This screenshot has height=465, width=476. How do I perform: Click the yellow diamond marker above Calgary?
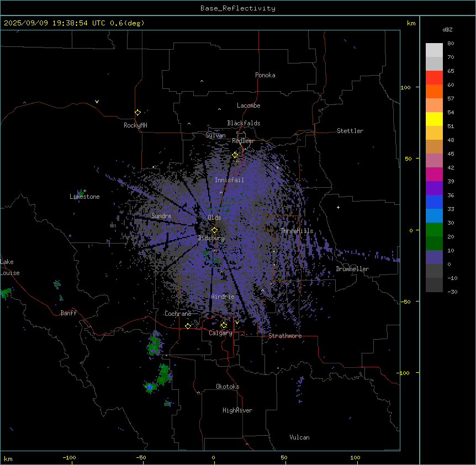pos(224,325)
